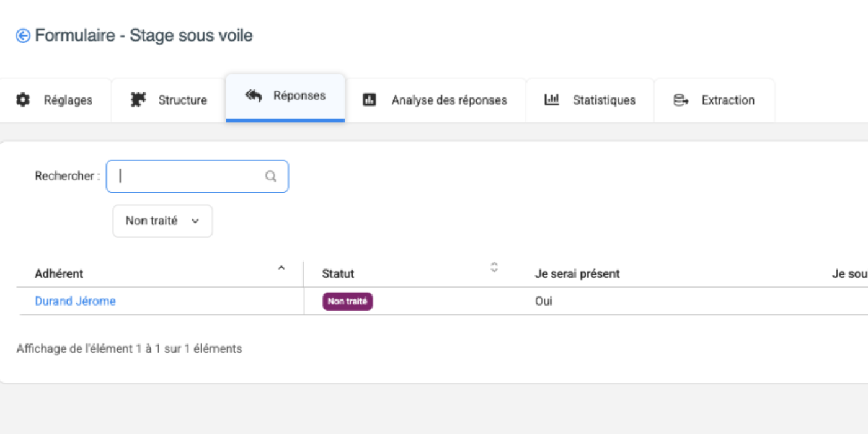868x434 pixels.
Task: Click the Je serai présent column header
Action: 577,273
